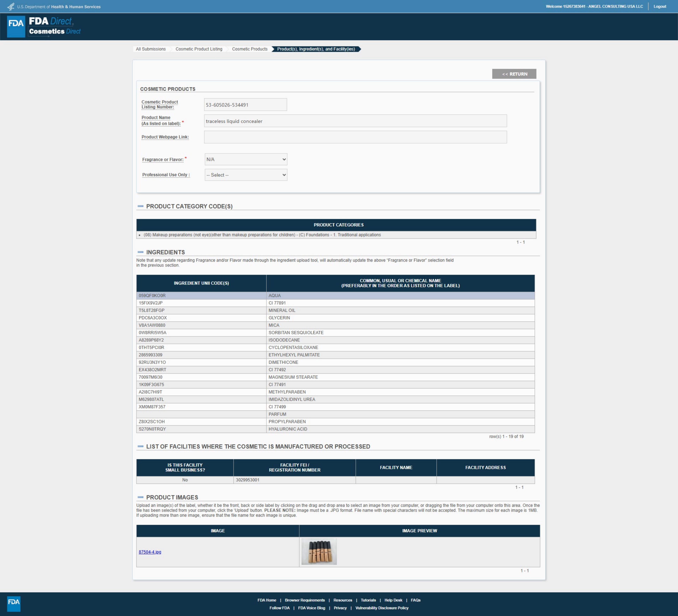Collapse the Ingredients section
This screenshot has width=678, height=616.
coord(141,252)
